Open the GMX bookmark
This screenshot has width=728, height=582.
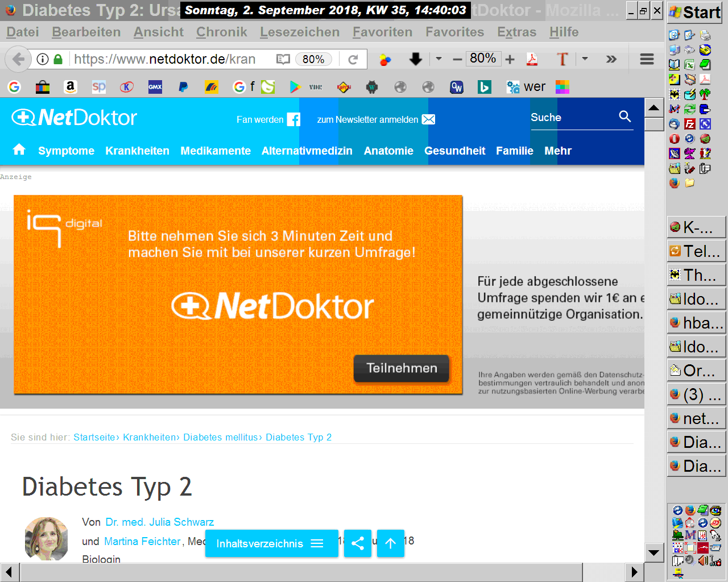pos(155,87)
